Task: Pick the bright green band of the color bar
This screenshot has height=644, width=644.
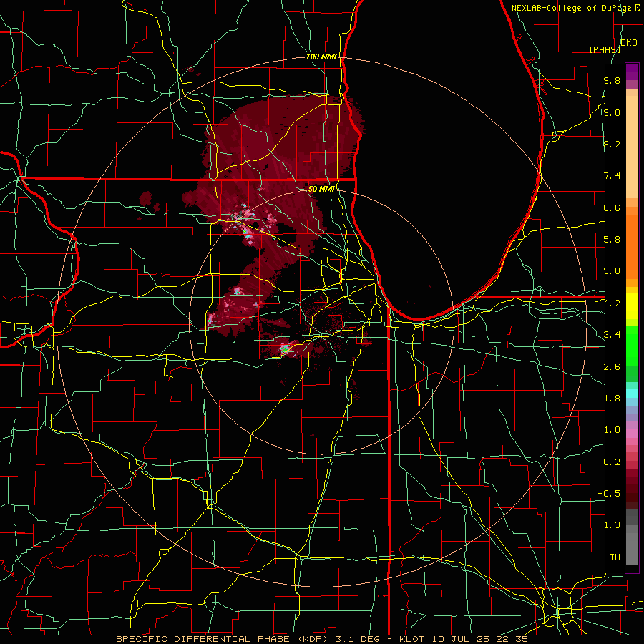Action: 632,347
